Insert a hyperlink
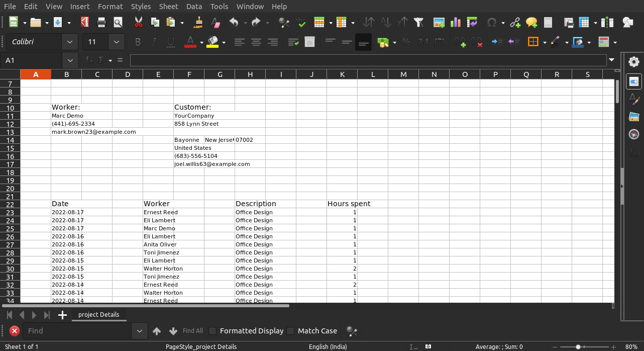The image size is (644, 351). (515, 22)
